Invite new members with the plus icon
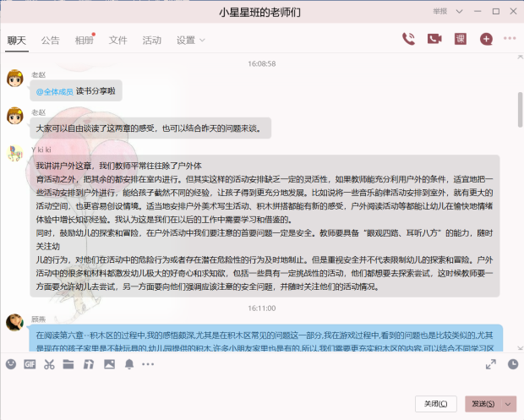The width and height of the screenshot is (524, 420). tap(486, 39)
